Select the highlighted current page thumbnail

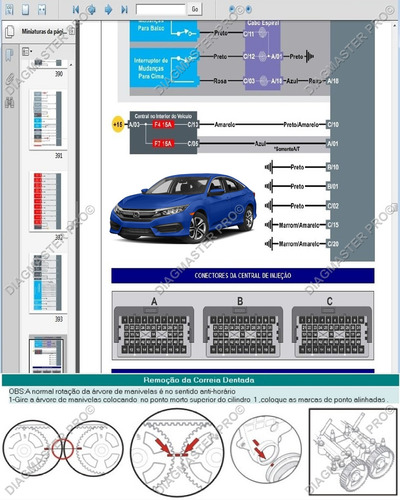tap(47, 355)
